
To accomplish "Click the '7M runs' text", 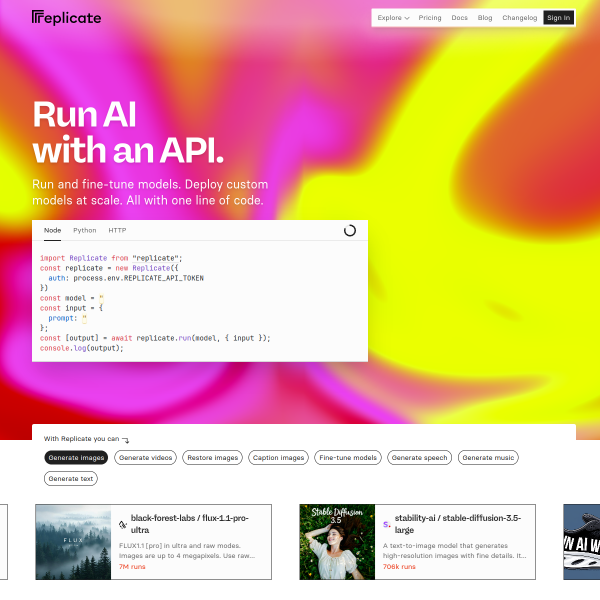I will (x=132, y=567).
